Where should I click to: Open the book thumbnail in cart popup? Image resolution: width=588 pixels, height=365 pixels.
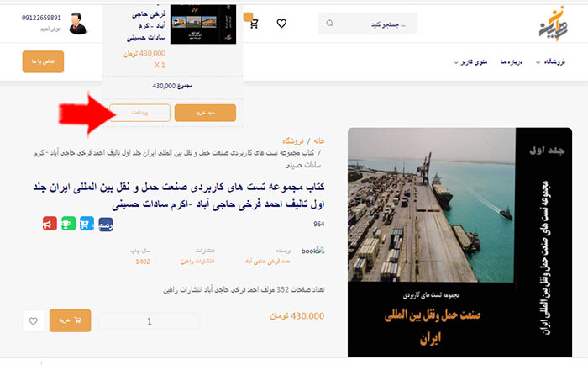click(203, 24)
